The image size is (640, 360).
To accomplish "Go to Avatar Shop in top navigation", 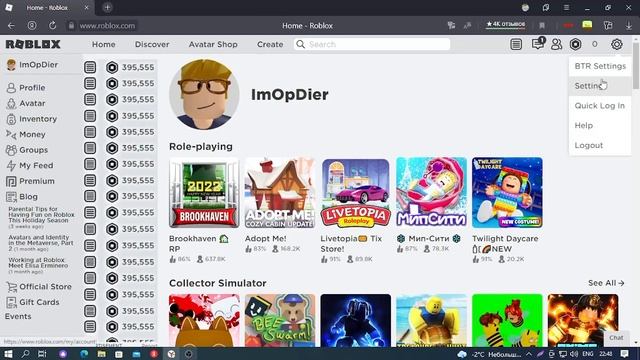I will [213, 44].
